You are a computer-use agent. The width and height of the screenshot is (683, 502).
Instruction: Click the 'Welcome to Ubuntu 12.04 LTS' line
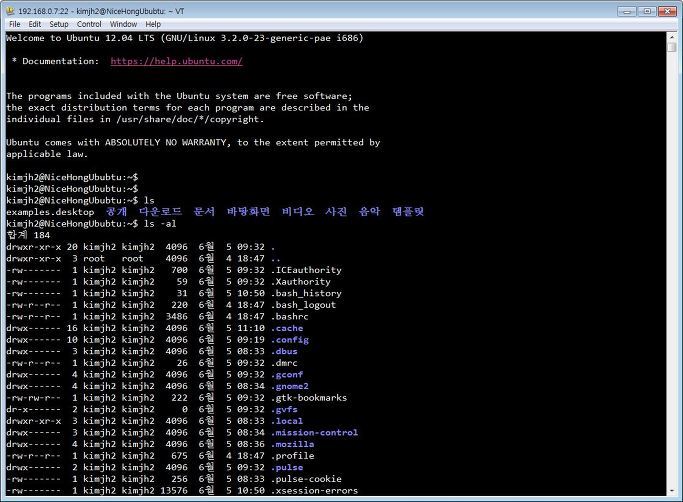point(184,38)
